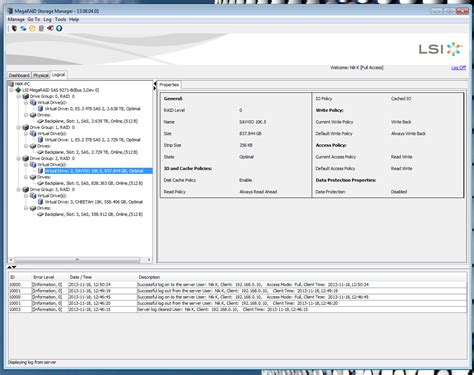The width and height of the screenshot is (474, 375).
Task: Click the disk icon for Backplane Slot 1
Action: pos(40,121)
